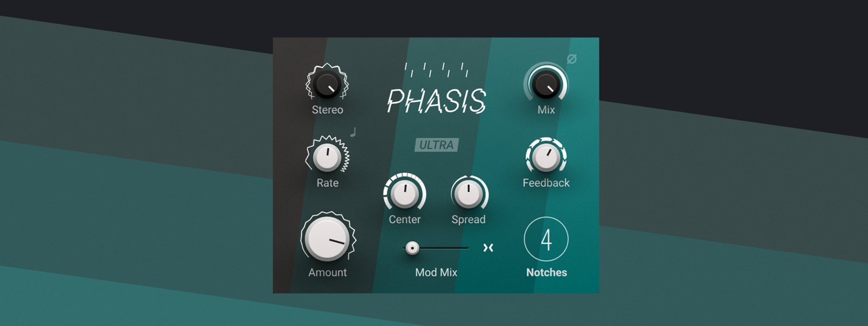Open the Notches count selector showing 4
This screenshot has width=868, height=326.
(546, 239)
